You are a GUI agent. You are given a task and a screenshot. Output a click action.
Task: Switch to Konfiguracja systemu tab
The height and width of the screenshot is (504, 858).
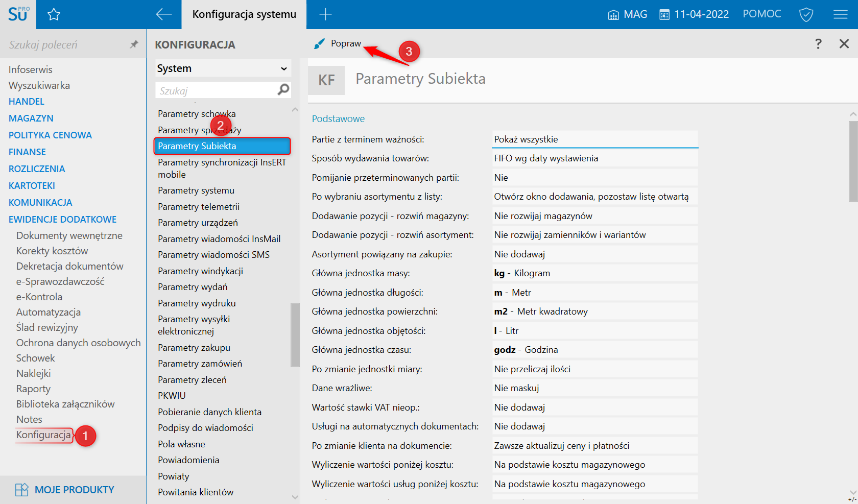tap(244, 14)
